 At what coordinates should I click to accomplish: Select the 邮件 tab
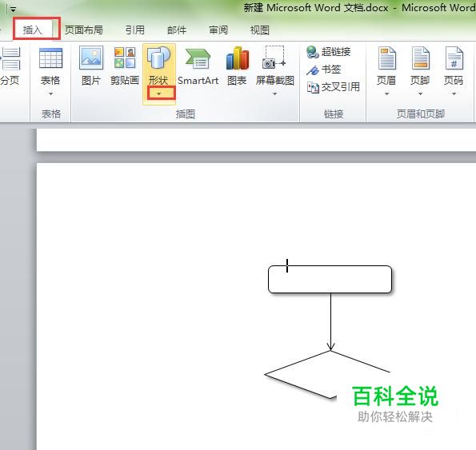[x=177, y=30]
